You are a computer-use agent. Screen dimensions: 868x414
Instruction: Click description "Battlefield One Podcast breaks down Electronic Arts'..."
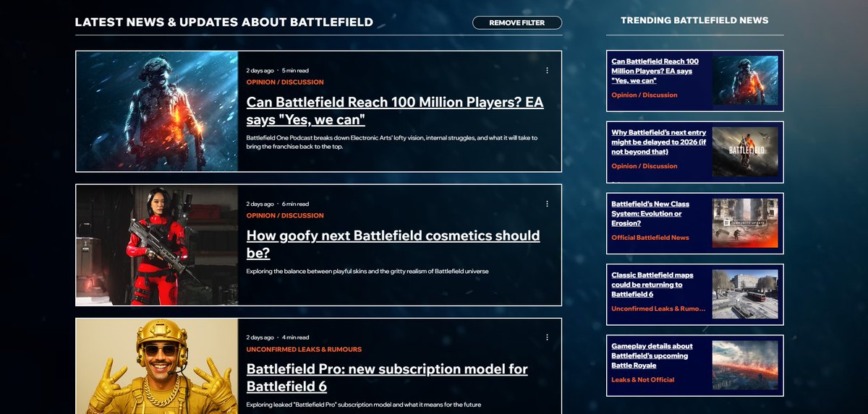[391, 142]
